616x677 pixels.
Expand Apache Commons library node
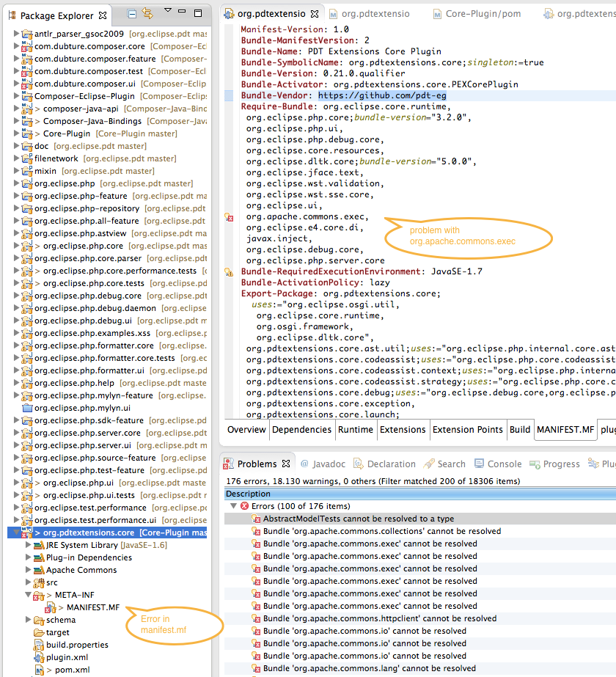(28, 570)
